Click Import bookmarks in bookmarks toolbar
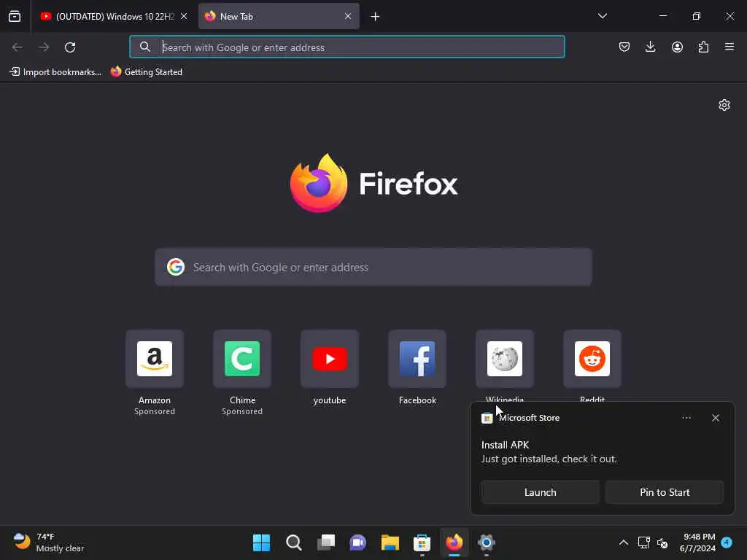The image size is (747, 560). point(55,72)
